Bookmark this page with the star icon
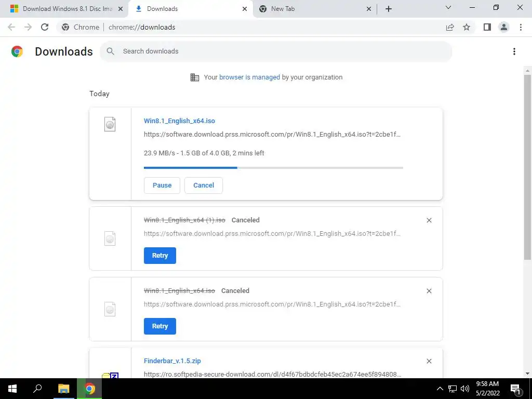 467,27
